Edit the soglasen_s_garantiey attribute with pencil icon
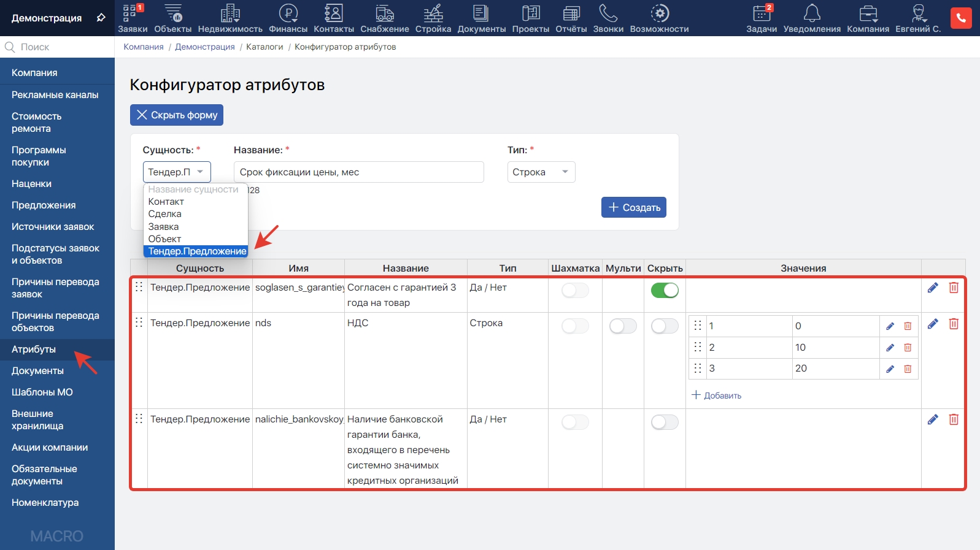This screenshot has height=550, width=980. point(933,288)
